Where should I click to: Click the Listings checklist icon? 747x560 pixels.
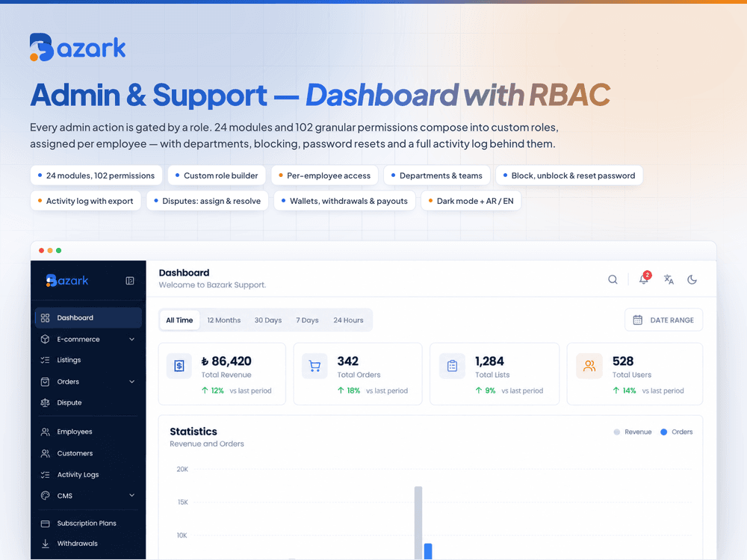point(46,360)
